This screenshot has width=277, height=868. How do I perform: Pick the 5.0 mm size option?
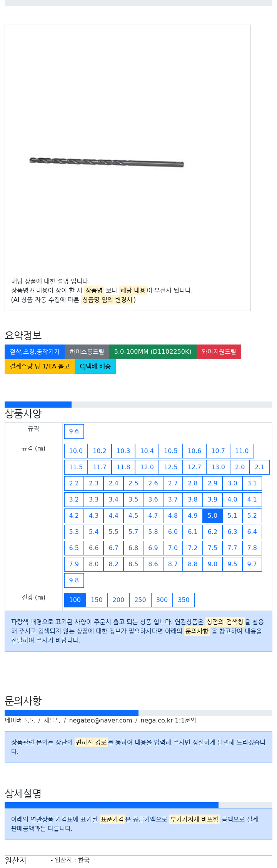pos(212,515)
